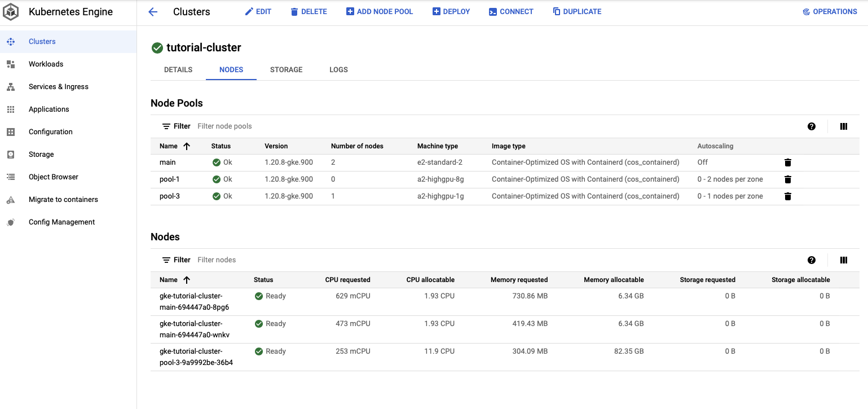The image size is (868, 409).
Task: Open column display options for Nodes table
Action: (x=844, y=260)
